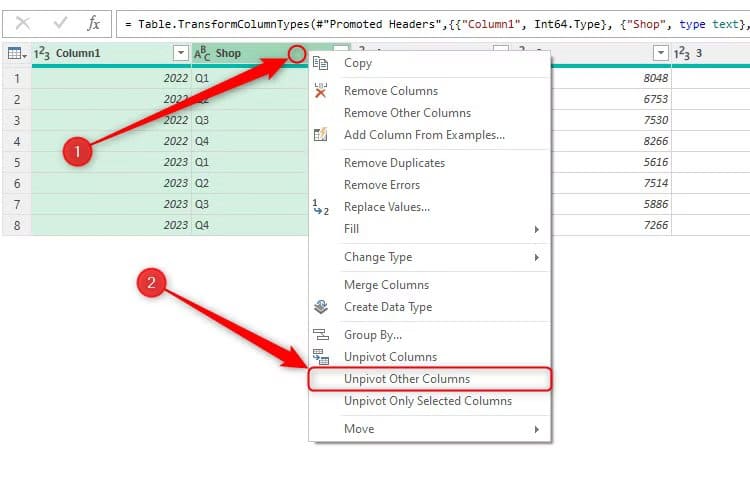Click the Replace Values icon
Image resolution: width=750 pixels, height=491 pixels.
(x=320, y=207)
